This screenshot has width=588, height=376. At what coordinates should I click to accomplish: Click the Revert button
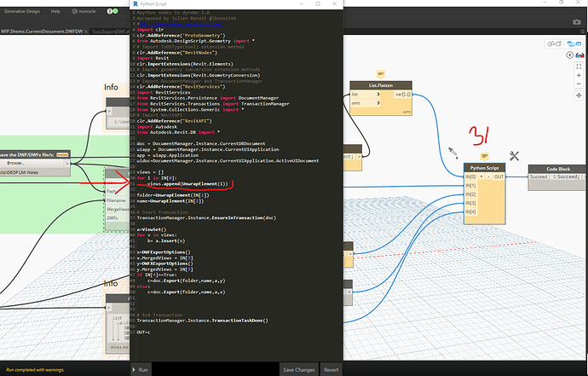[331, 370]
